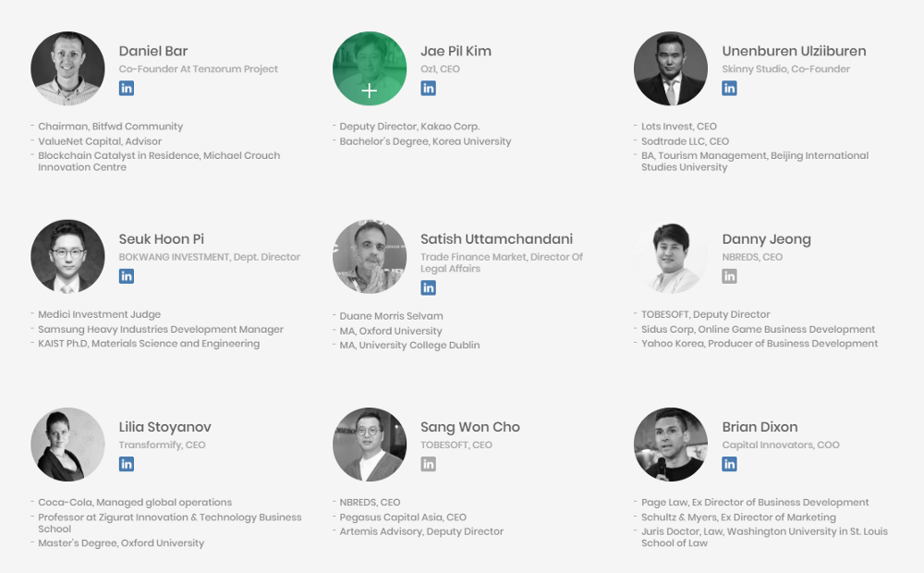
Task: Click Danny Jeong's profile photo
Action: pyautogui.click(x=671, y=256)
